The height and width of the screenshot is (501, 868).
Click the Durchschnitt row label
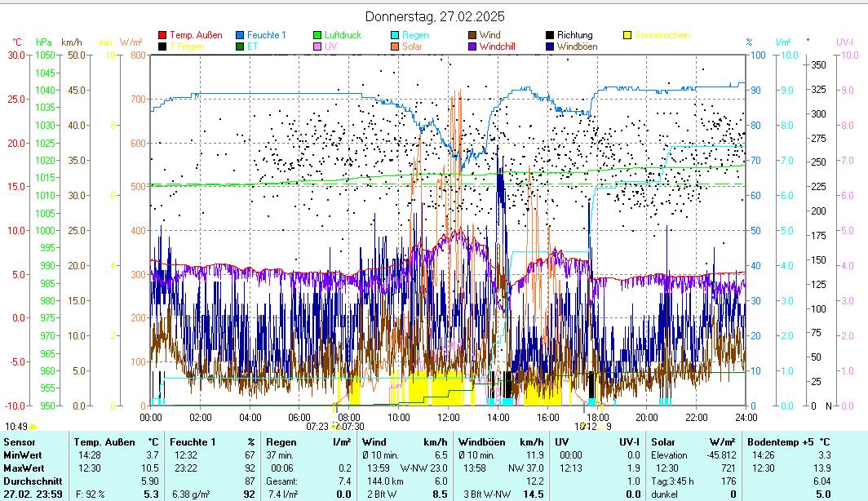pos(33,481)
